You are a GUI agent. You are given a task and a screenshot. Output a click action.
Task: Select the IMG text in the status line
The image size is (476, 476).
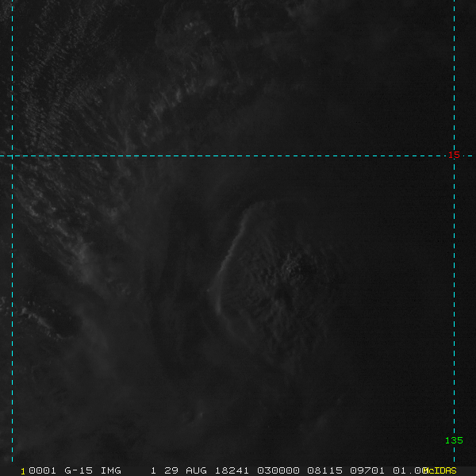[x=111, y=470]
